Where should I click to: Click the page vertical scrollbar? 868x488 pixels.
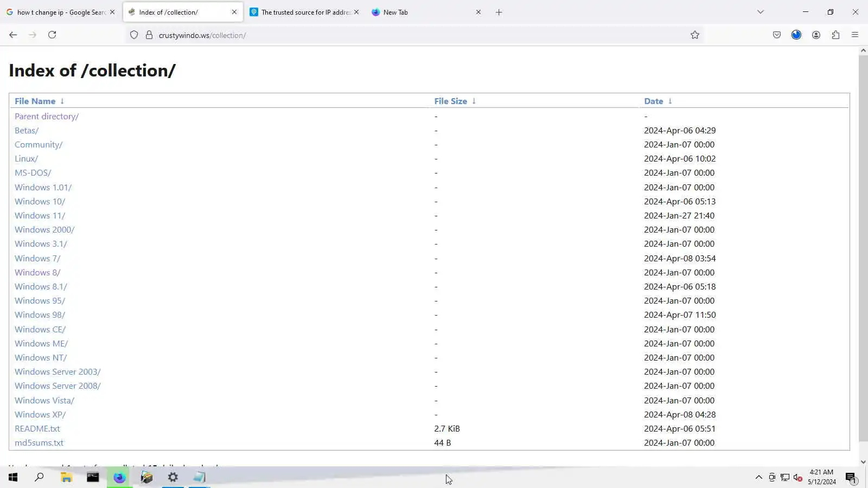tap(863, 248)
